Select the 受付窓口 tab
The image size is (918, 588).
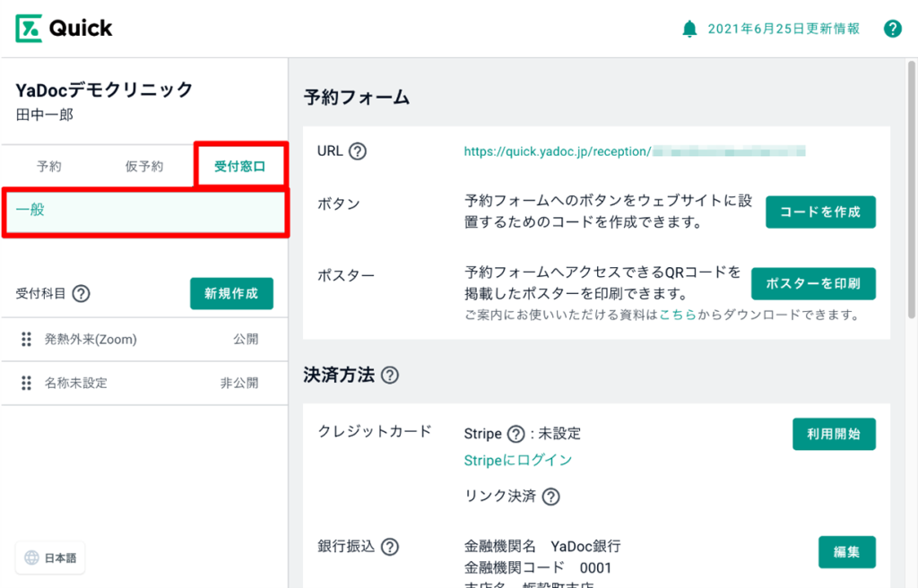pyautogui.click(x=239, y=166)
